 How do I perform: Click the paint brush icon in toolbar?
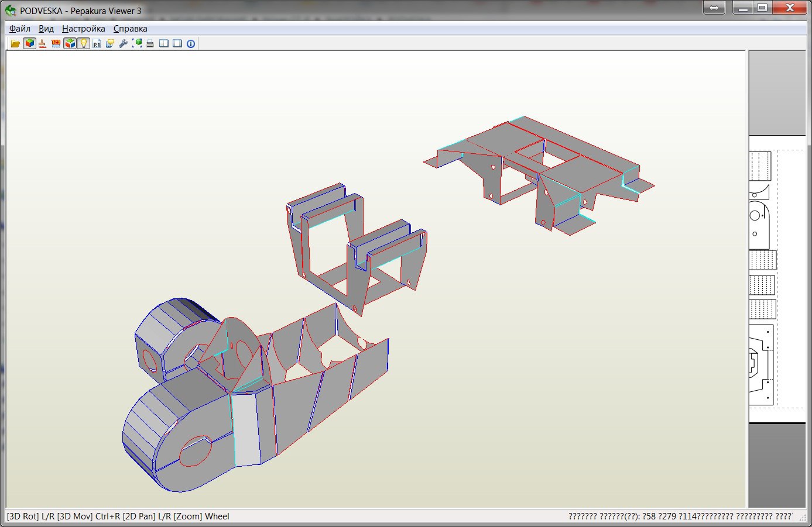coord(43,43)
